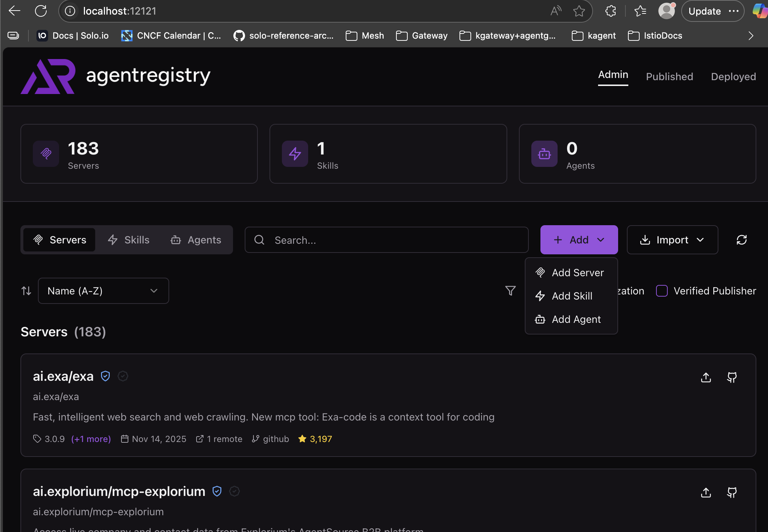Switch to the Agents toggle tab

tap(196, 240)
